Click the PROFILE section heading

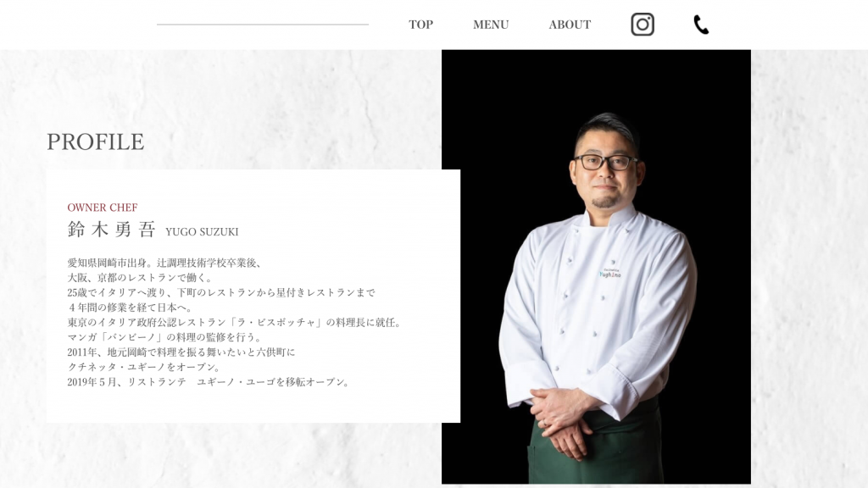95,141
